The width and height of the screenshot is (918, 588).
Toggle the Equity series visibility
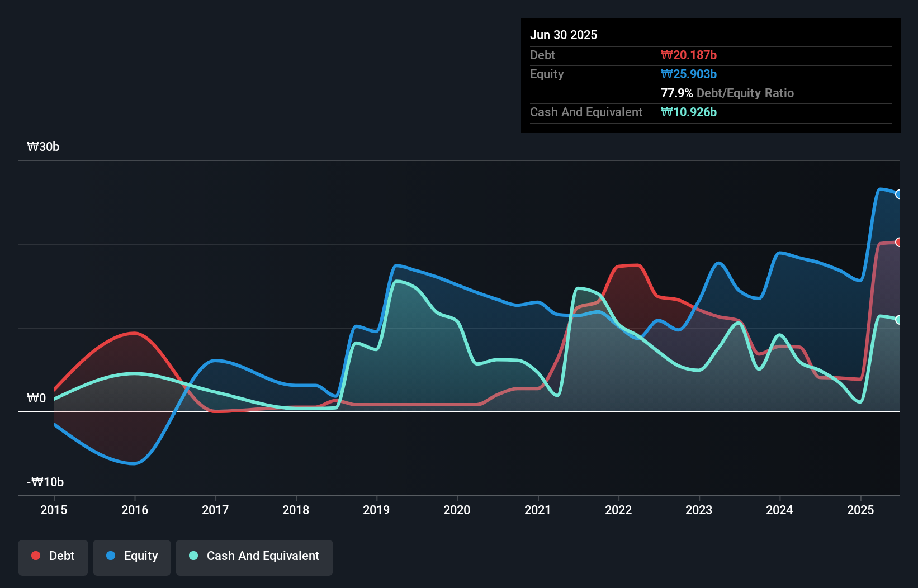click(x=131, y=557)
